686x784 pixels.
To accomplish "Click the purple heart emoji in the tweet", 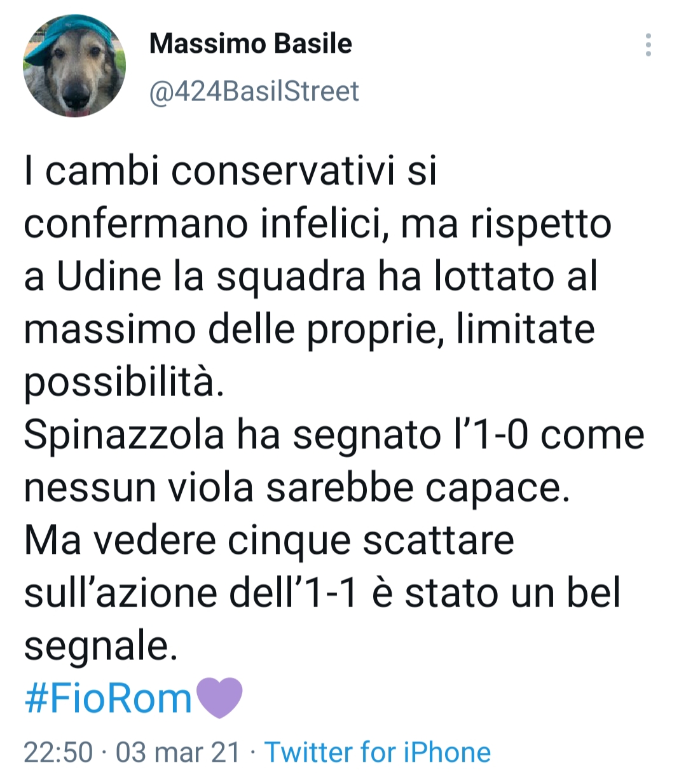I will 218,698.
